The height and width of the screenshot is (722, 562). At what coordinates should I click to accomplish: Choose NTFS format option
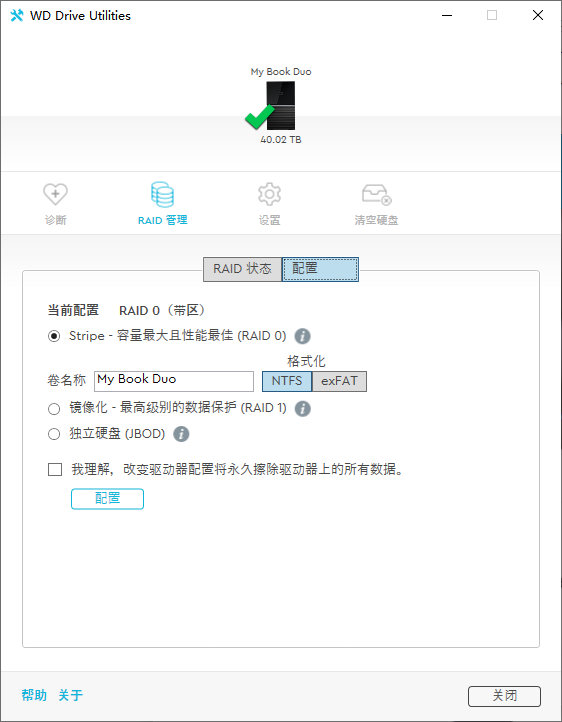[x=287, y=381]
